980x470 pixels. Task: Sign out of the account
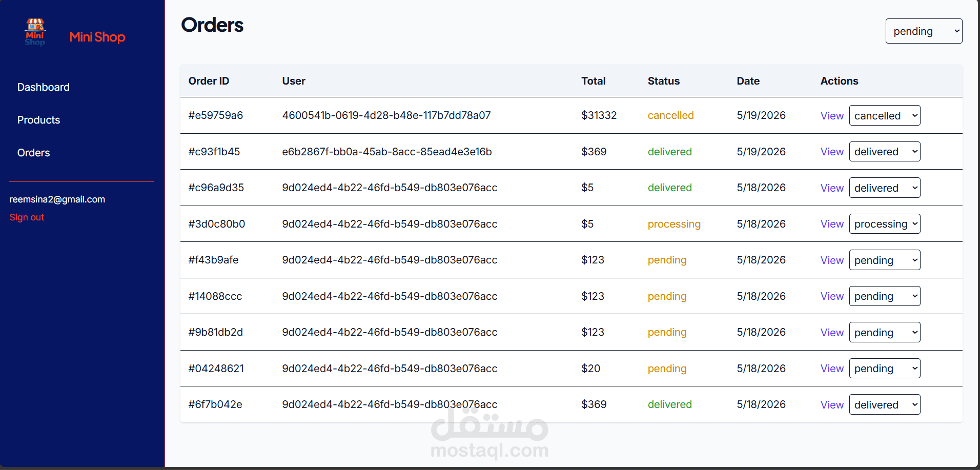tap(27, 217)
